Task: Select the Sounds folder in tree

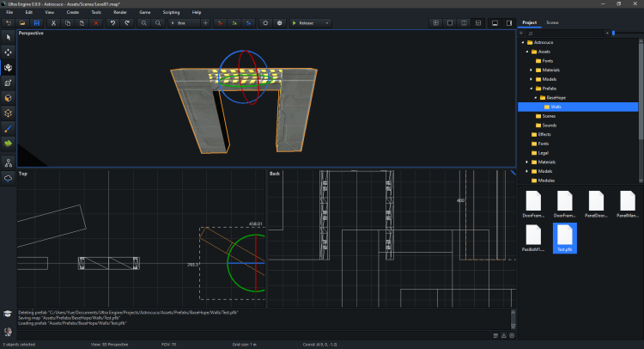Action: tap(548, 126)
